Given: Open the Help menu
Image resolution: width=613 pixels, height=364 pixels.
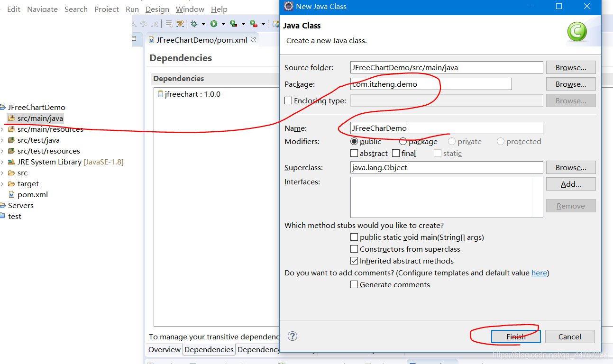Looking at the screenshot, I should coord(219,9).
